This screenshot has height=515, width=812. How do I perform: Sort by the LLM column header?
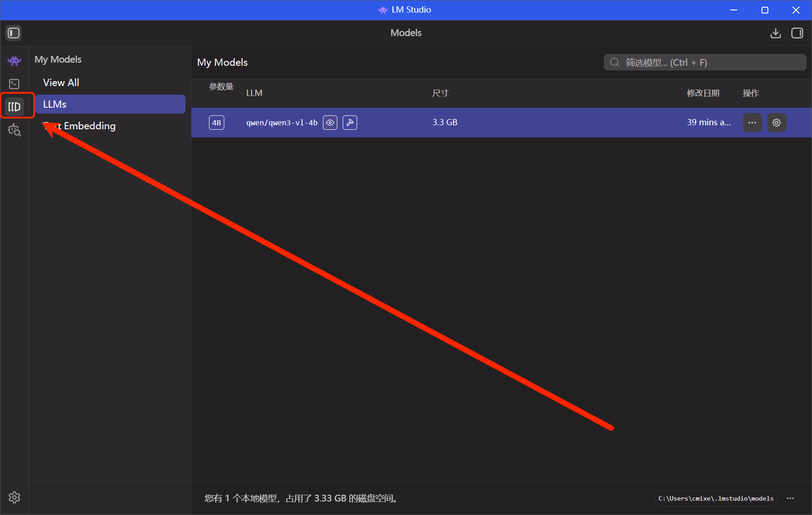[254, 93]
